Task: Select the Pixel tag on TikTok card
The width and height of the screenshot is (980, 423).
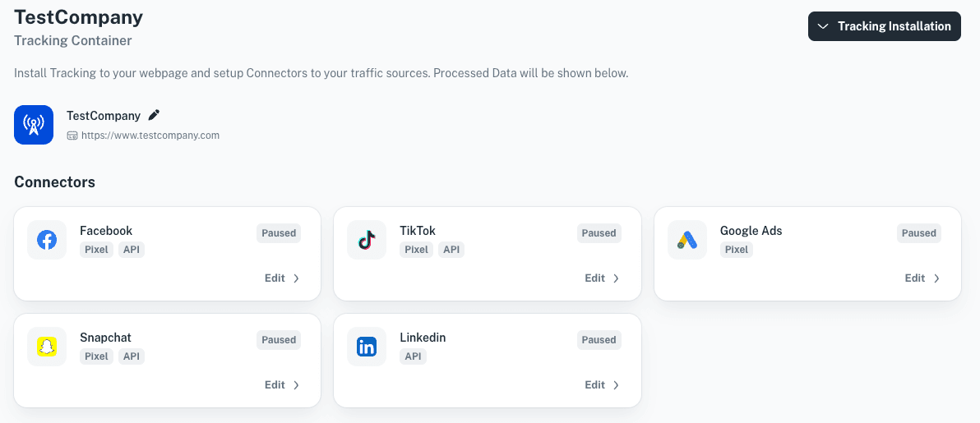Action: 416,250
